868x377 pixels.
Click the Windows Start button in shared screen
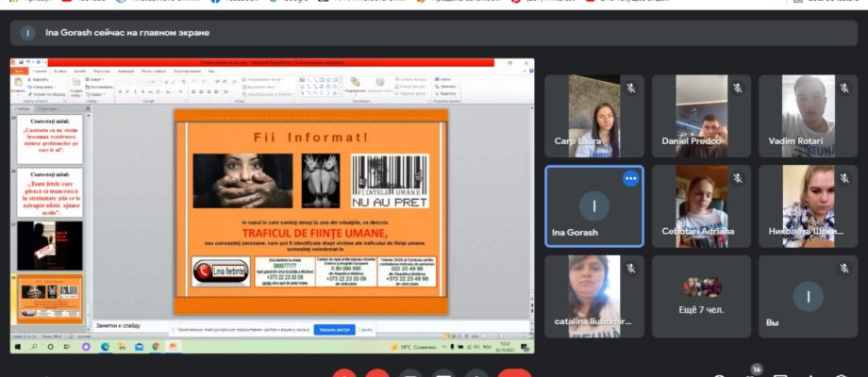point(17,347)
